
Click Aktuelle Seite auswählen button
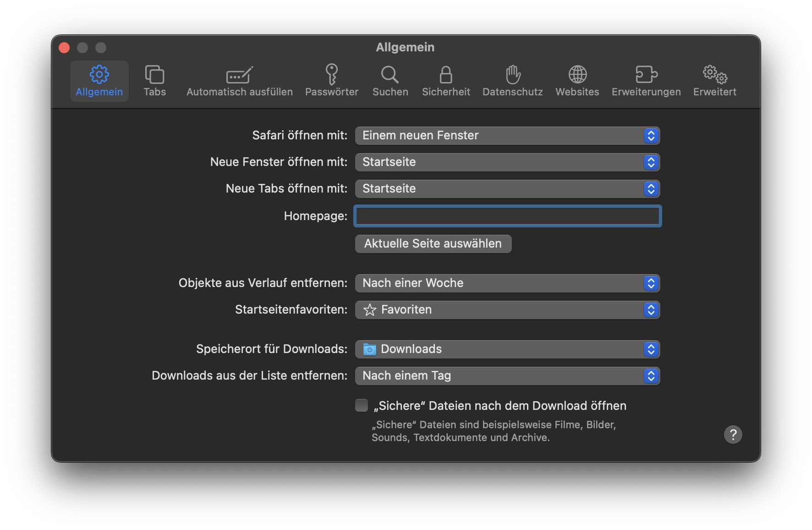coord(433,243)
